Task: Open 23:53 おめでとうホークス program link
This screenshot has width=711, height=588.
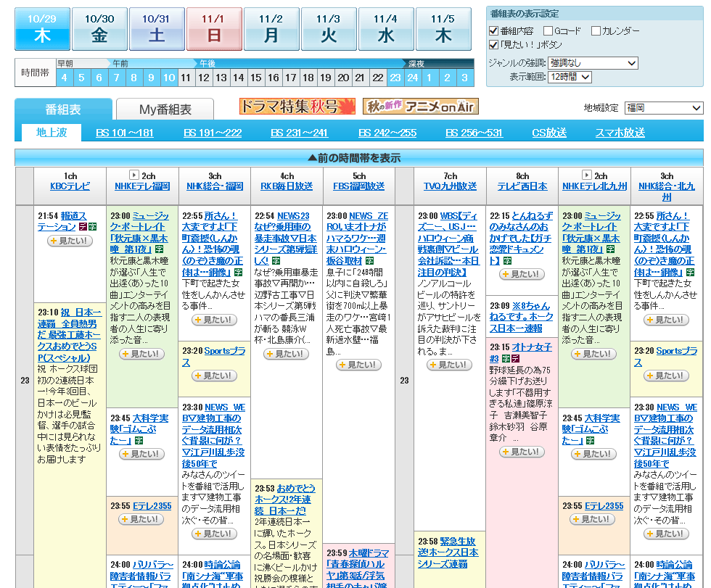Action: pos(284,500)
